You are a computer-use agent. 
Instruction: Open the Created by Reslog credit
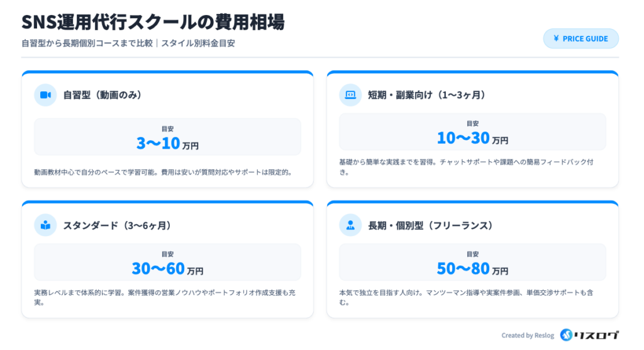click(528, 336)
